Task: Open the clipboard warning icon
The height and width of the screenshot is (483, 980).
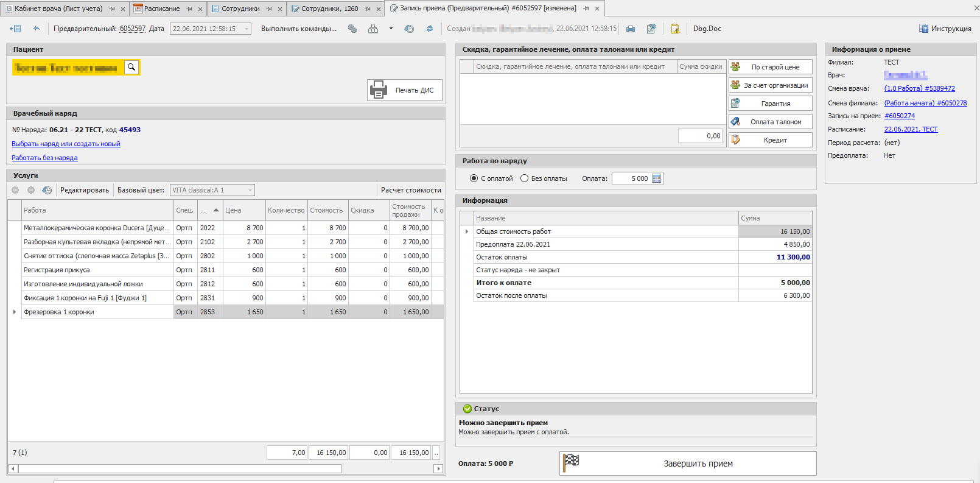Action: tap(675, 29)
